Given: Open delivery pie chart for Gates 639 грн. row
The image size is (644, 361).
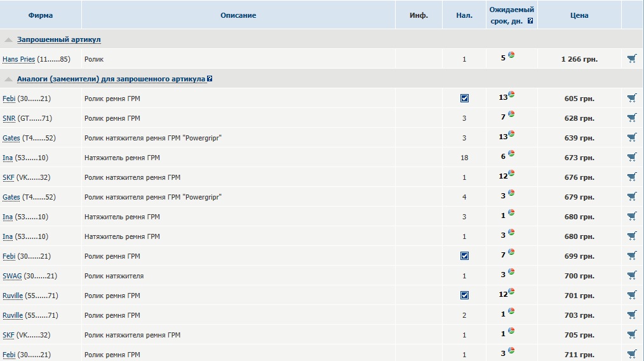Looking at the screenshot, I should (511, 133).
